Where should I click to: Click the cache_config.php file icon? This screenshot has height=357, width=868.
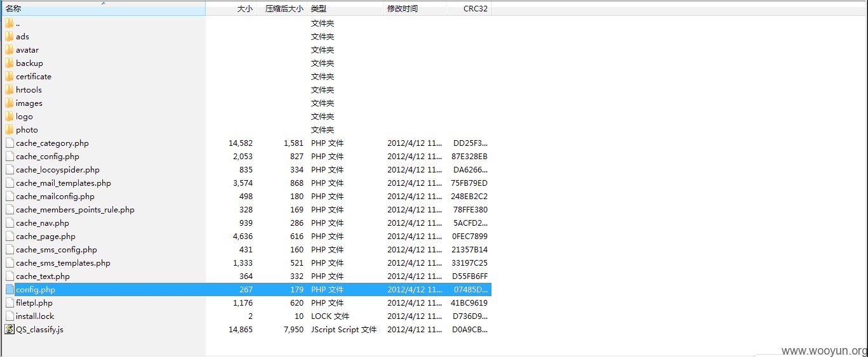[9, 157]
